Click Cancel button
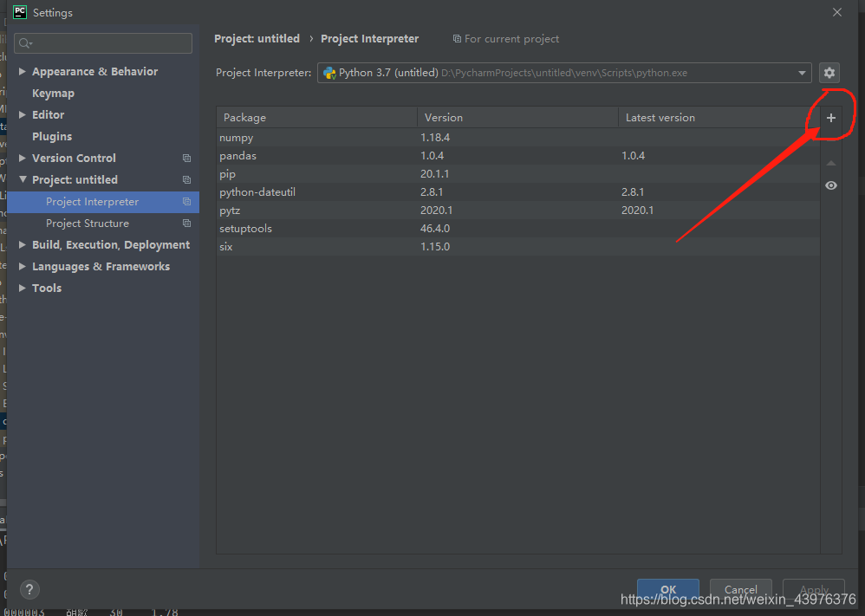Screen dimensions: 865x616 click(x=740, y=589)
